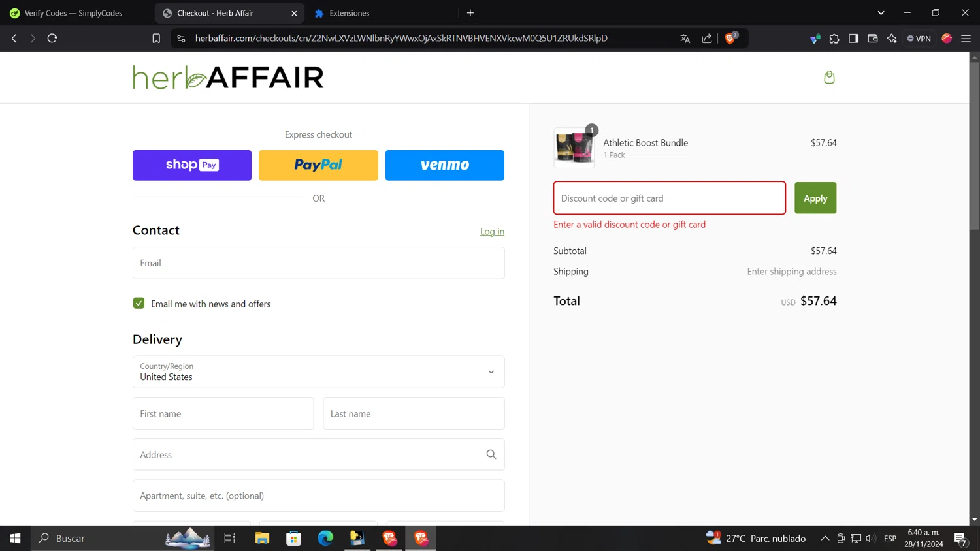Click the weather 27°C Parc. nublado widget

[756, 538]
